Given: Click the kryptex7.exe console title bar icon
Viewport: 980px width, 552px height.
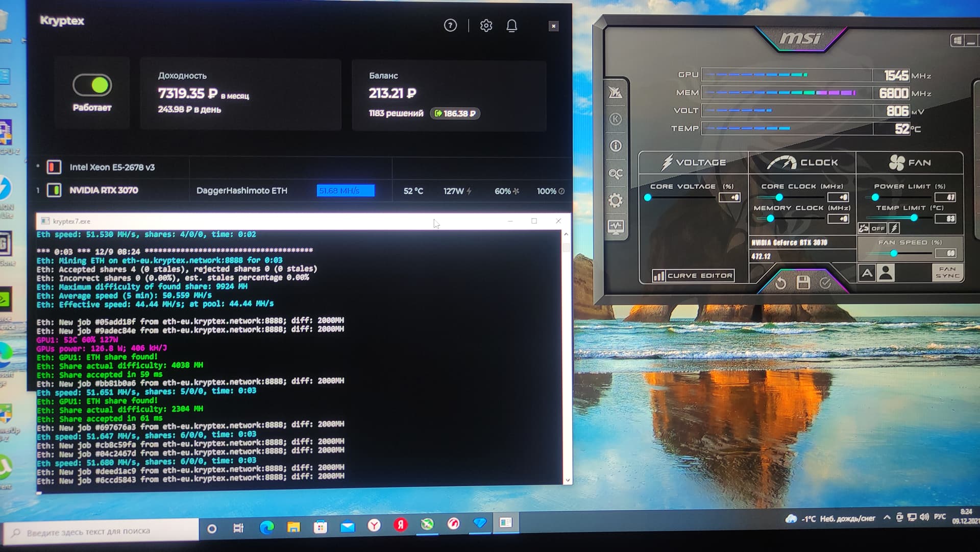Looking at the screenshot, I should (45, 221).
